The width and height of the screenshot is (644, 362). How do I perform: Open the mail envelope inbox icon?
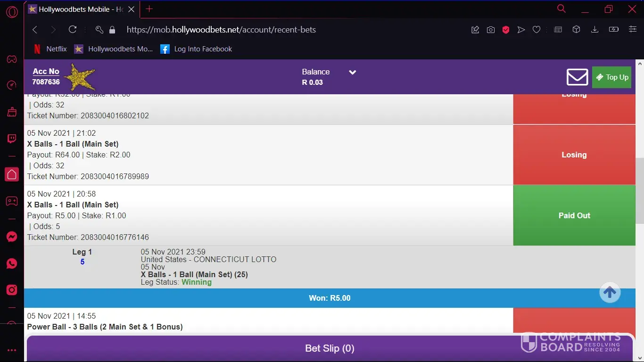(x=577, y=77)
